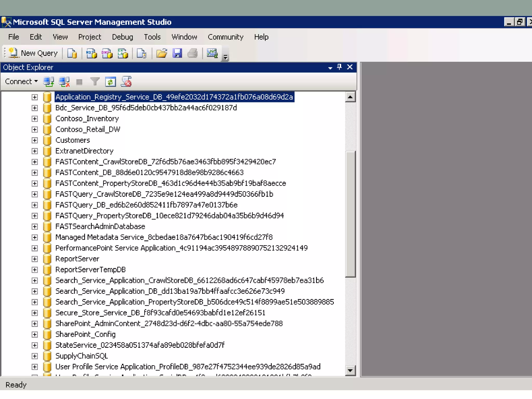Open the File menu
Viewport: 532px width, 399px height.
point(14,37)
